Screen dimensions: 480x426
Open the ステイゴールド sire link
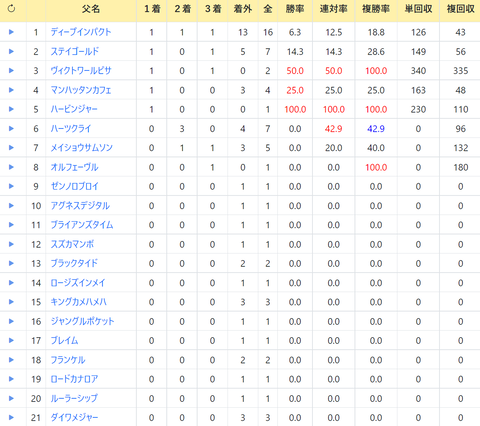(75, 51)
